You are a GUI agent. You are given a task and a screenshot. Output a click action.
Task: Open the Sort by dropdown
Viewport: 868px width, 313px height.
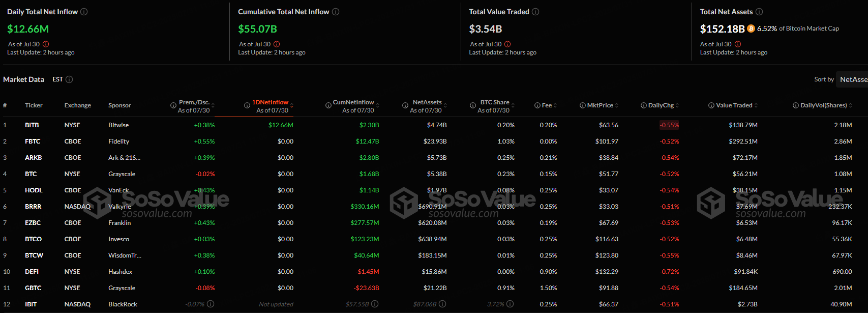(853, 79)
